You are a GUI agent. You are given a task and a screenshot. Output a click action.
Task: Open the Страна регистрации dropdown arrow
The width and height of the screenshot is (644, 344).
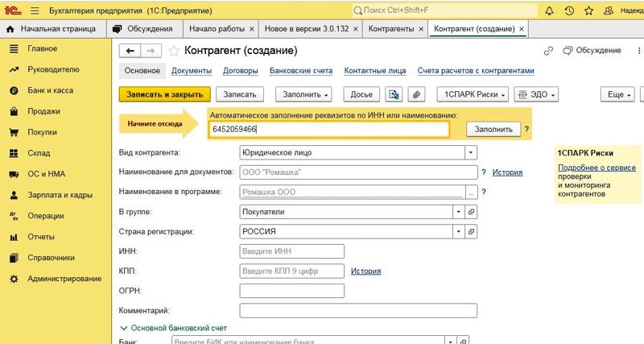[x=458, y=232]
